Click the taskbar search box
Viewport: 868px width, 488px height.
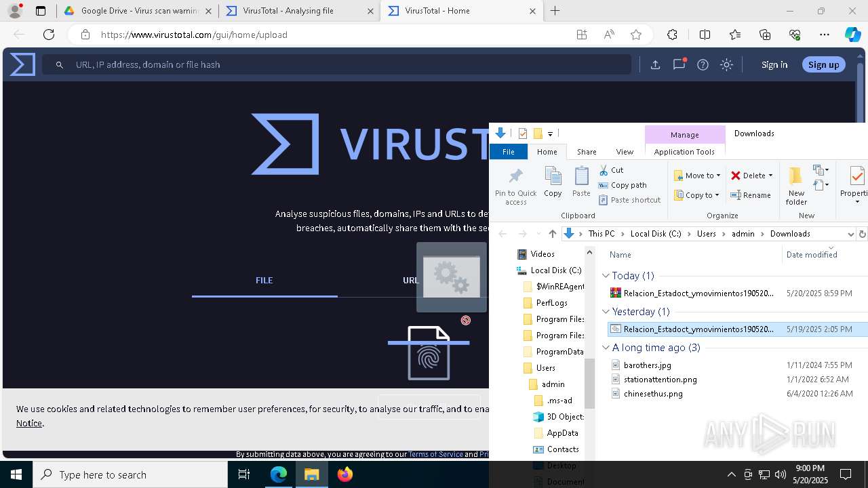tap(130, 474)
